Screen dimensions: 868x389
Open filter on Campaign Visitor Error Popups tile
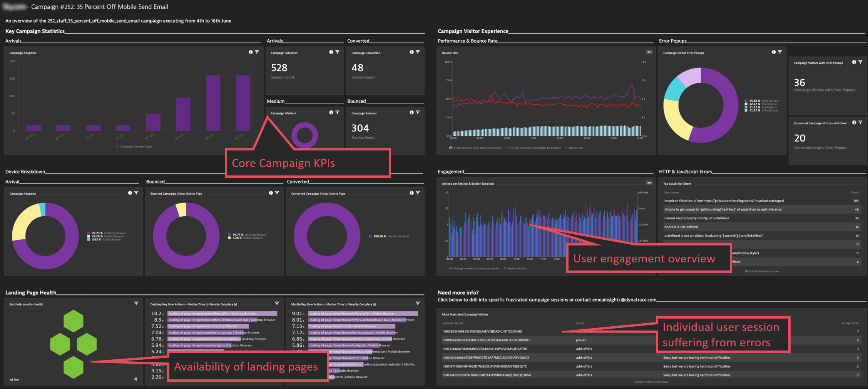(x=780, y=52)
